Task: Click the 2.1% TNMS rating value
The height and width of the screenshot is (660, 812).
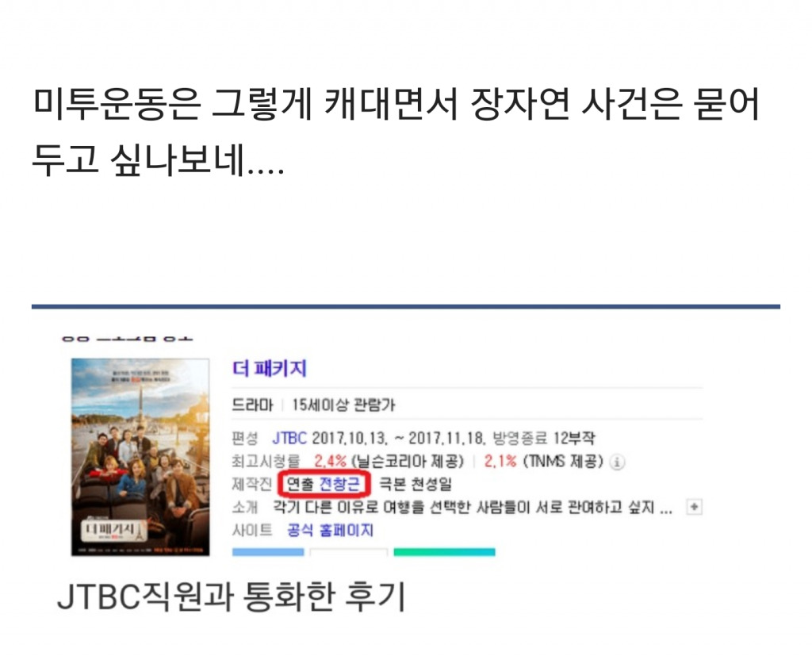Action: pos(500,461)
